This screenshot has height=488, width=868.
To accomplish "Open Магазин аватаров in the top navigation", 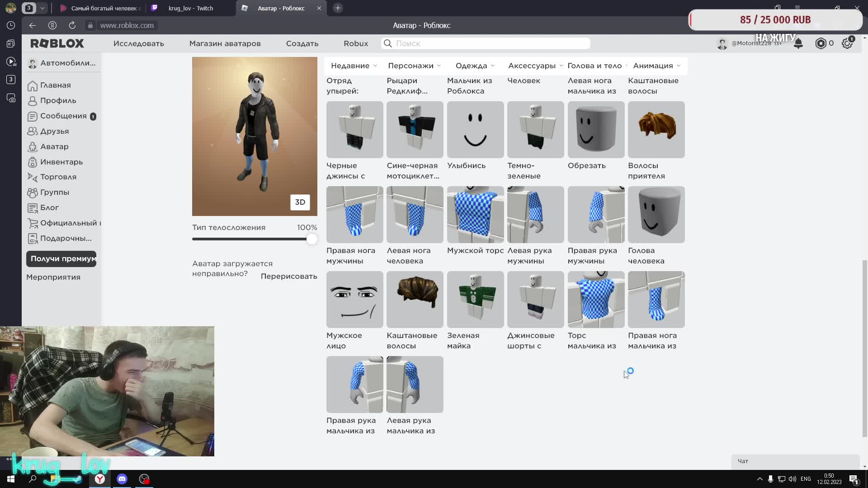I will pyautogui.click(x=225, y=43).
